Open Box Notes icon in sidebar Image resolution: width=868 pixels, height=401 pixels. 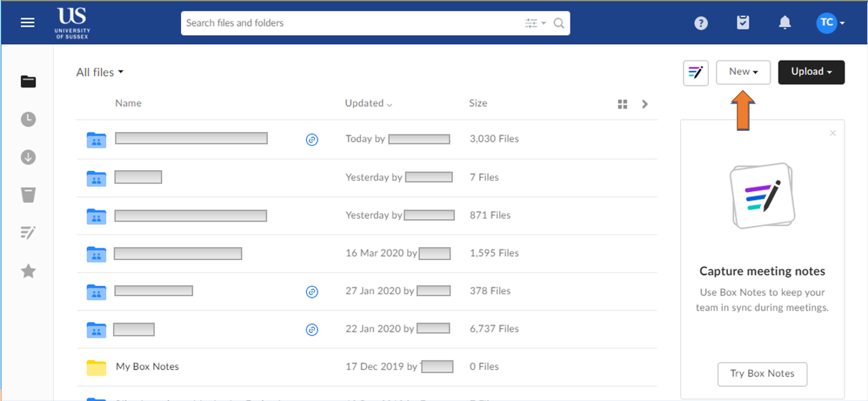click(28, 232)
